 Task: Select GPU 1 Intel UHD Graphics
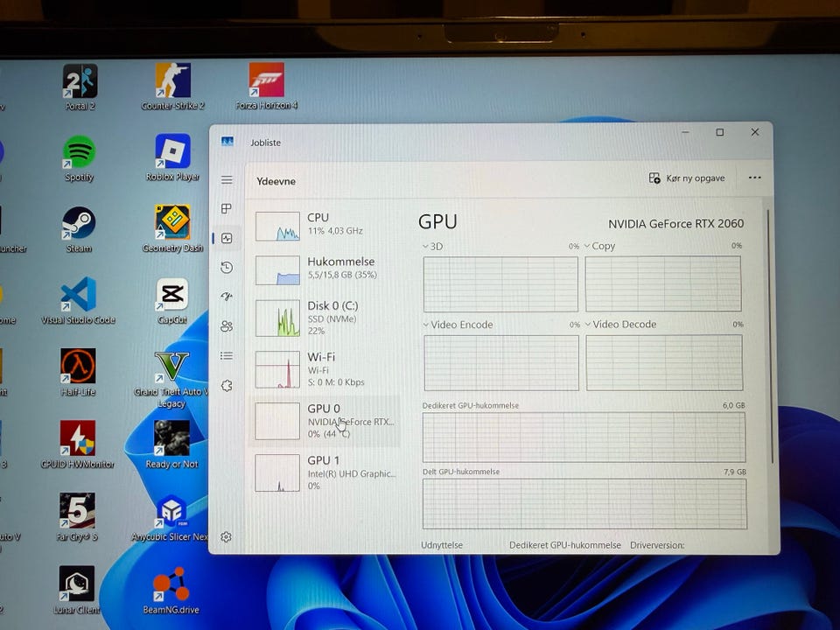(324, 472)
